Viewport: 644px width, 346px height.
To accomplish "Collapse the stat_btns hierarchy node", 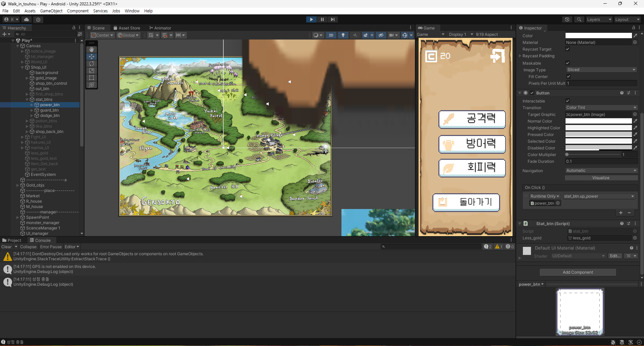I will tap(27, 99).
